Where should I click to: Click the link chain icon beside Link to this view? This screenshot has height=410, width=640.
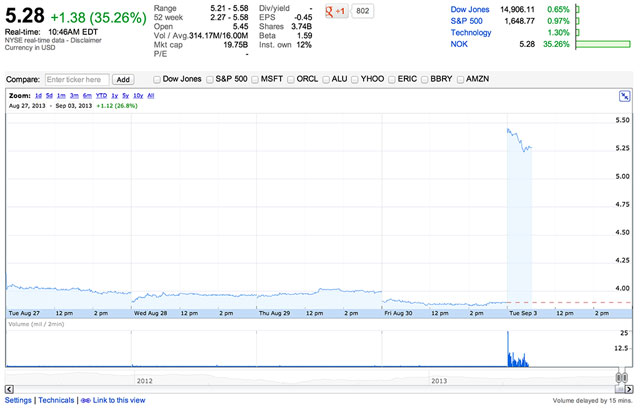(85, 401)
